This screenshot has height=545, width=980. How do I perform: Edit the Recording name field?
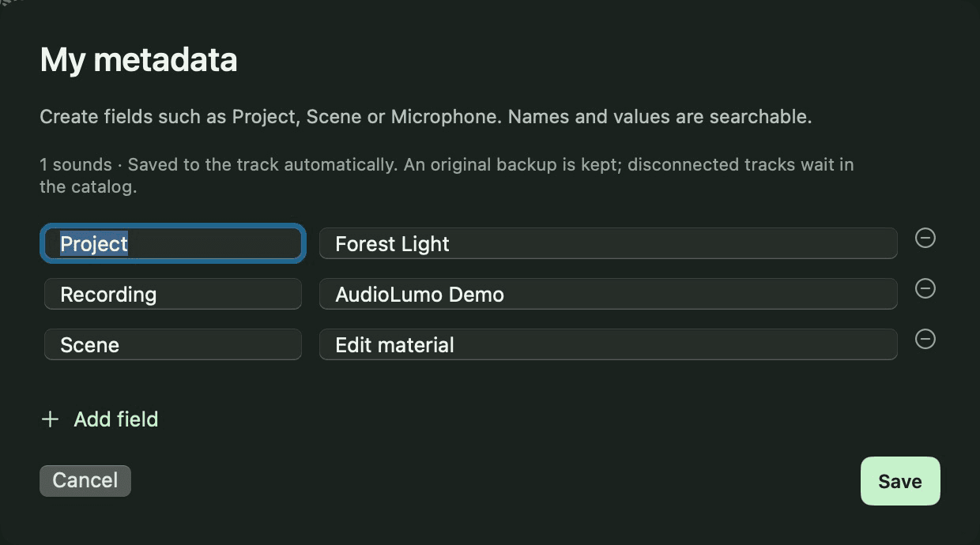(173, 294)
